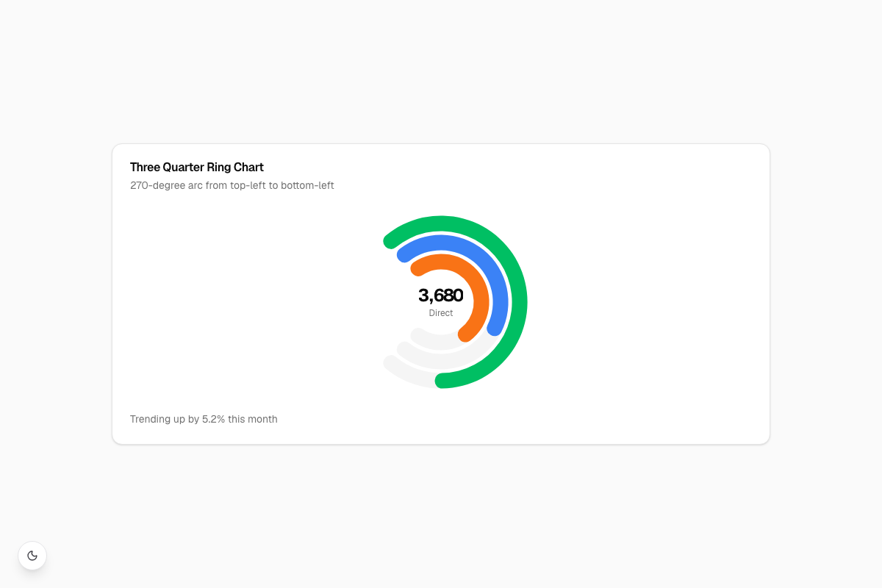This screenshot has width=882, height=588.
Task: Click the orange arc's rounded top-left start
Action: [417, 269]
